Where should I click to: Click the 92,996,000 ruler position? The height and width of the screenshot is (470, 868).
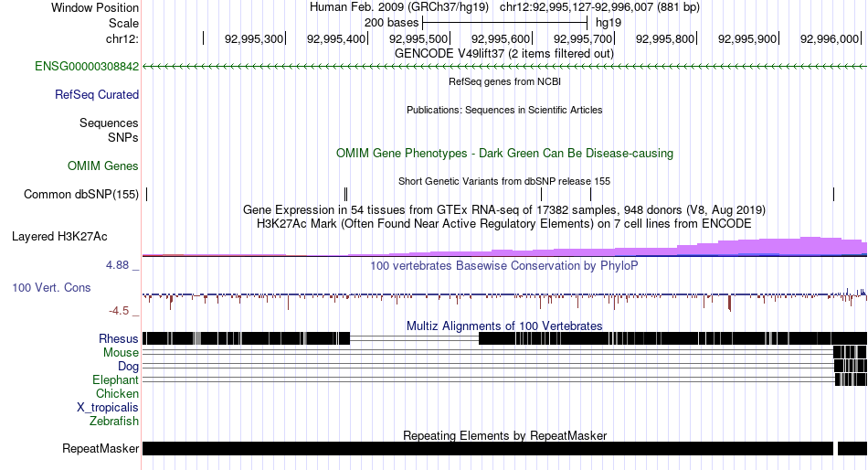(x=830, y=38)
